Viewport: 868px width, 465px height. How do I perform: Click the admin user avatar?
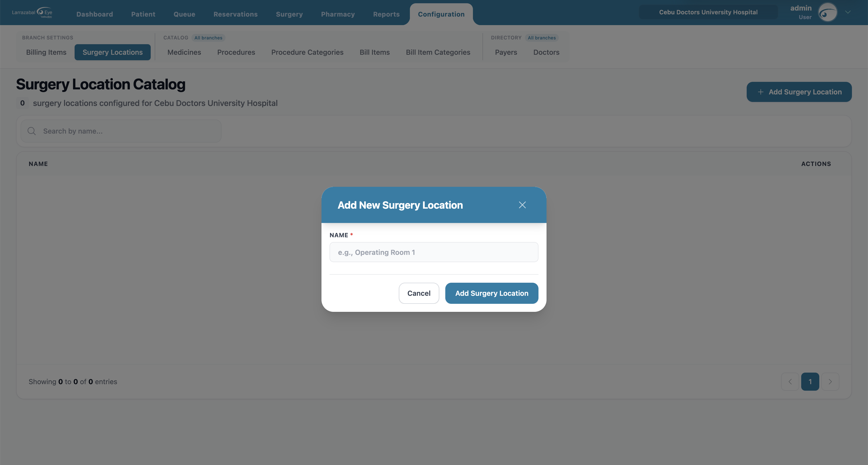coord(828,13)
